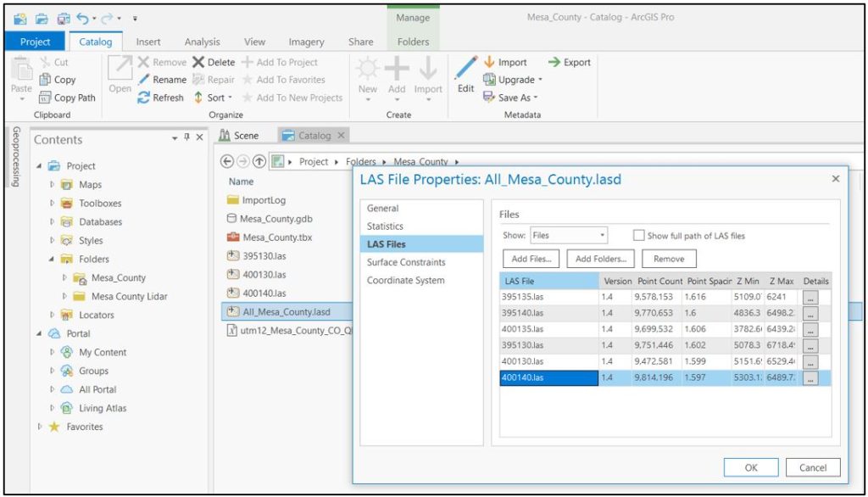Screen dimensions: 868x497
Task: Click the Refresh icon in the Organize group
Action: (x=142, y=98)
